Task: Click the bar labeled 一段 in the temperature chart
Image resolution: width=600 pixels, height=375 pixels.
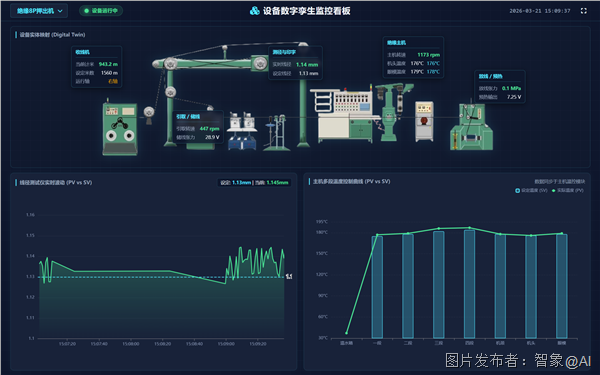Action: pos(377,287)
